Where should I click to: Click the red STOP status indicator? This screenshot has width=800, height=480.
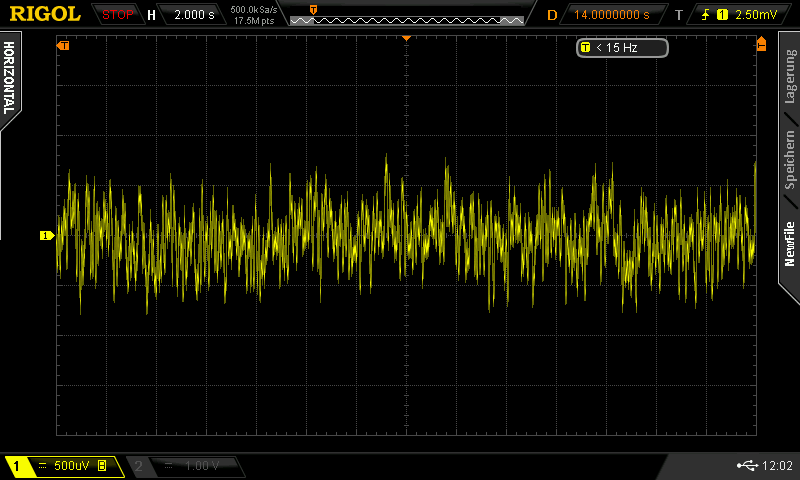pyautogui.click(x=117, y=15)
